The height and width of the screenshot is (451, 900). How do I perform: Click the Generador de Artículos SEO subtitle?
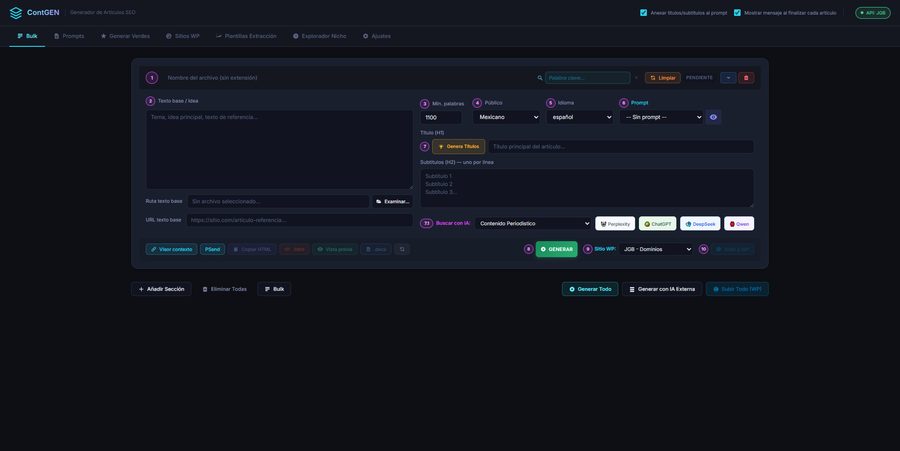point(103,12)
